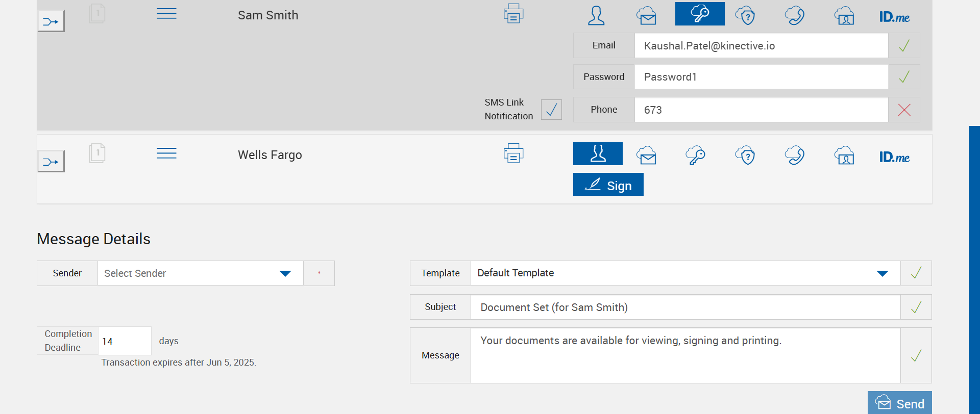Click the print icon for Sam Smith
980x414 pixels.
(513, 14)
